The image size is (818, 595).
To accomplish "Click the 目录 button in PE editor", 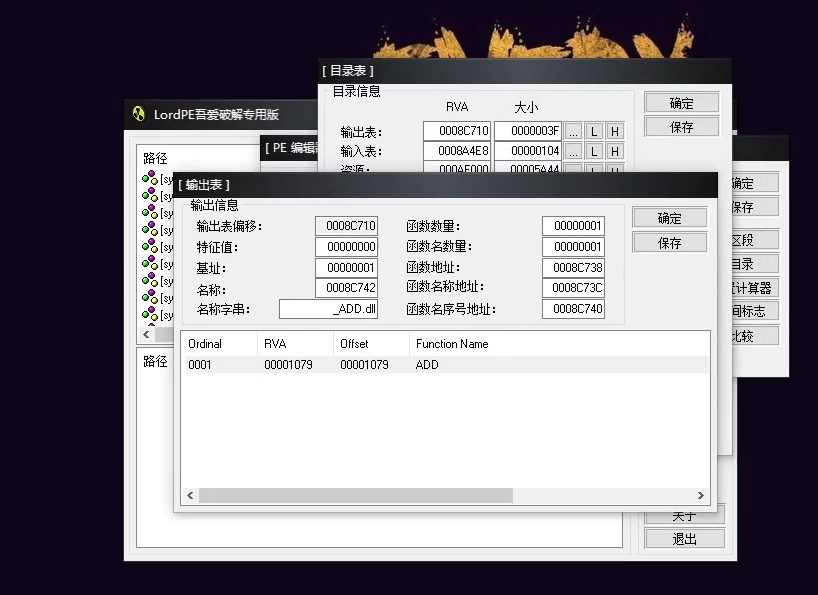I will coord(755,264).
